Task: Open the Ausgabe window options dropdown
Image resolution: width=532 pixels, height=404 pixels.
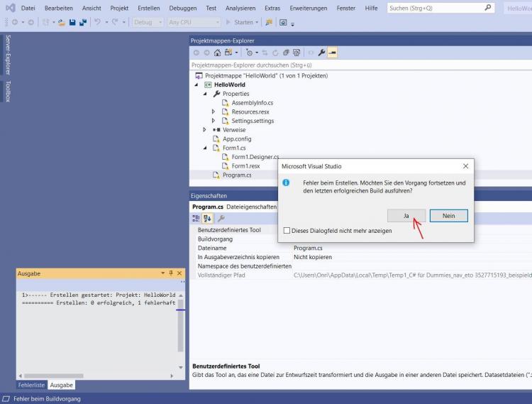Action: 163,273
